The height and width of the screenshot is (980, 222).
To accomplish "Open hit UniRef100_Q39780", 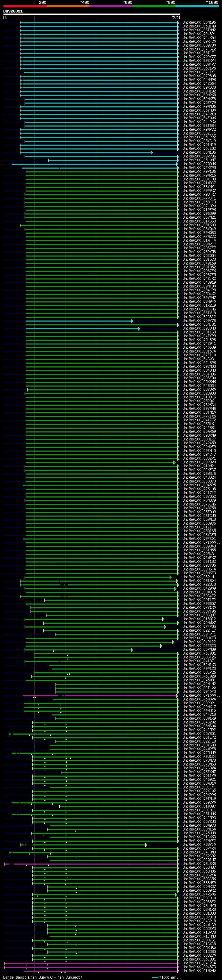I will (199, 45).
